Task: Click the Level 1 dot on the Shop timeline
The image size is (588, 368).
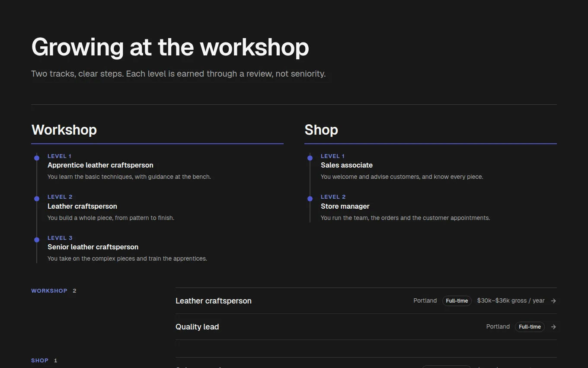Action: [x=310, y=158]
